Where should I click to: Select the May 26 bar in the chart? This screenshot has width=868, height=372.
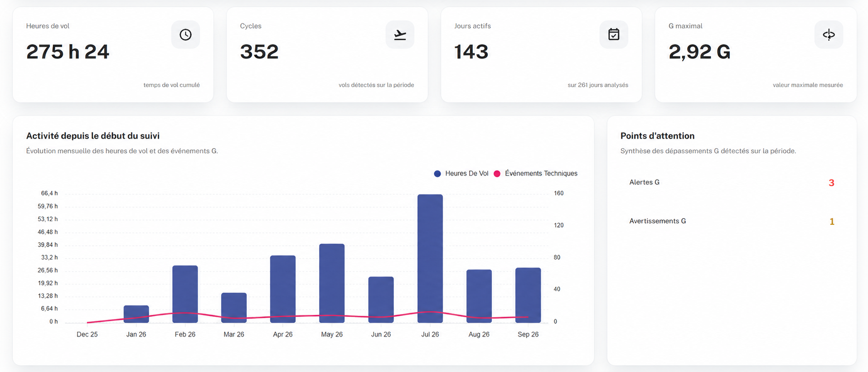tap(332, 283)
